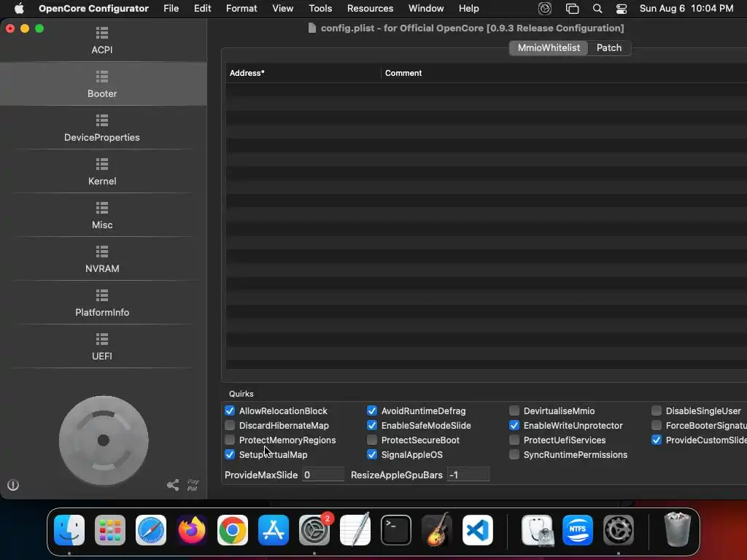The width and height of the screenshot is (747, 560).
Task: Launch Terminal from the Dock
Action: click(396, 530)
